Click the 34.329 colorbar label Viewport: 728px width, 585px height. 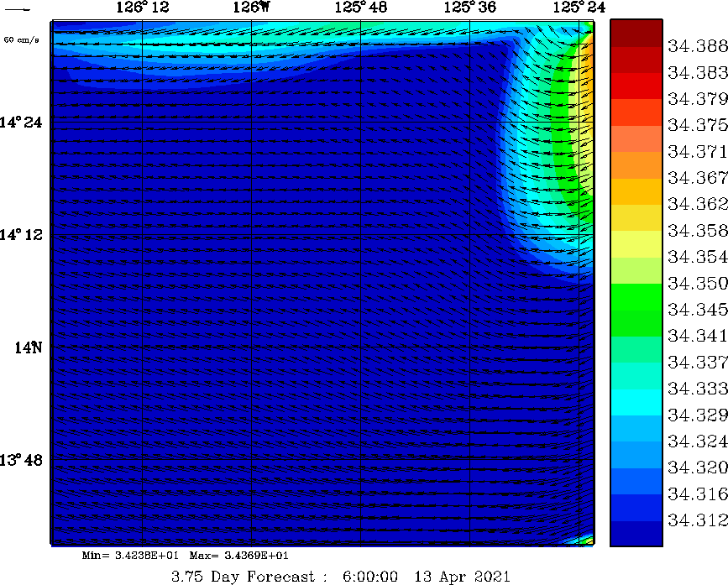coord(698,415)
